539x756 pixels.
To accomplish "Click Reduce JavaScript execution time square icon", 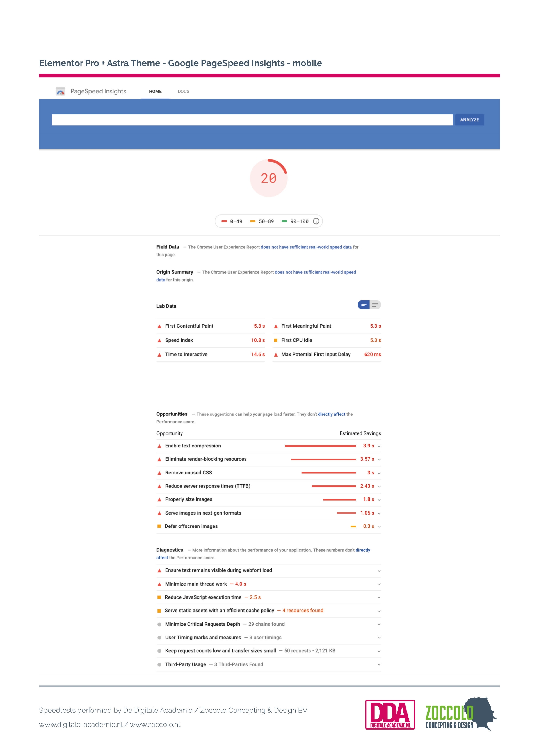I will (x=159, y=597).
